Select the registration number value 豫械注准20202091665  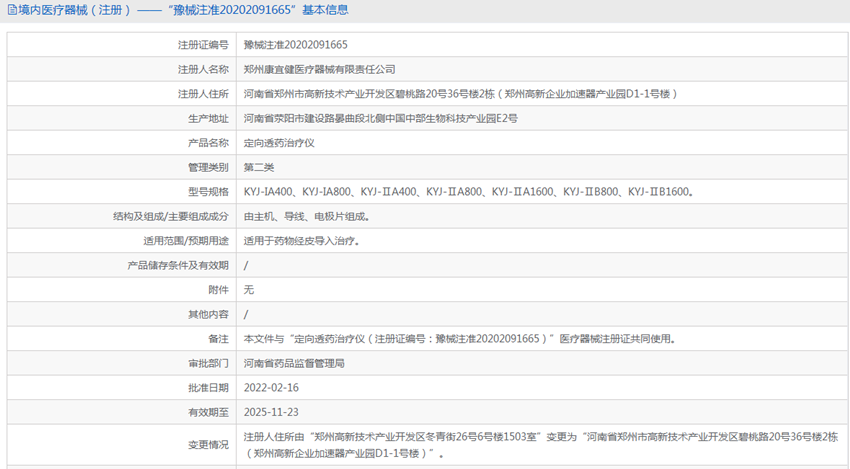[295, 45]
